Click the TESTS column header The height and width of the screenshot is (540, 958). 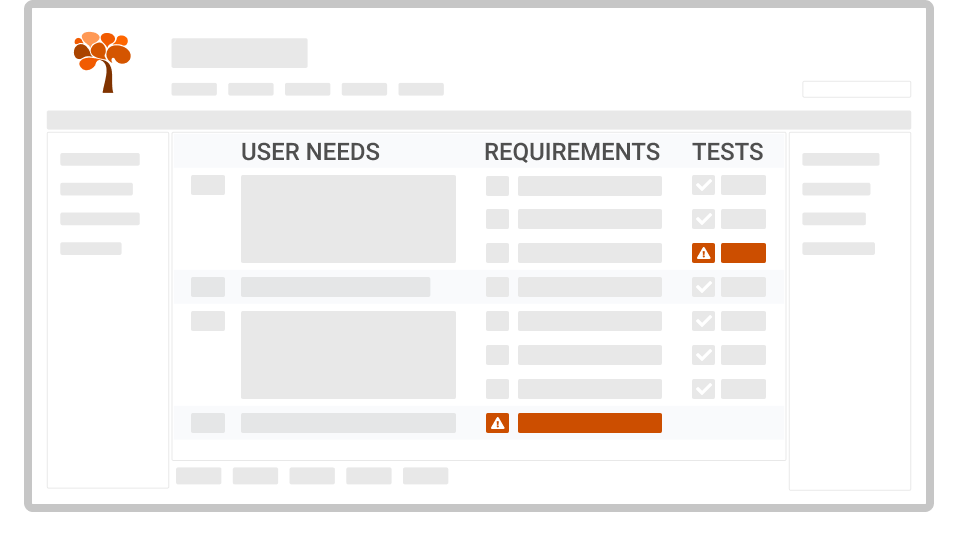pyautogui.click(x=728, y=151)
